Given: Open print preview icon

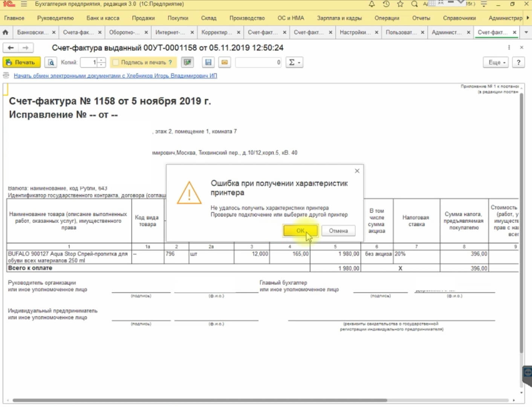Looking at the screenshot, I should point(51,62).
